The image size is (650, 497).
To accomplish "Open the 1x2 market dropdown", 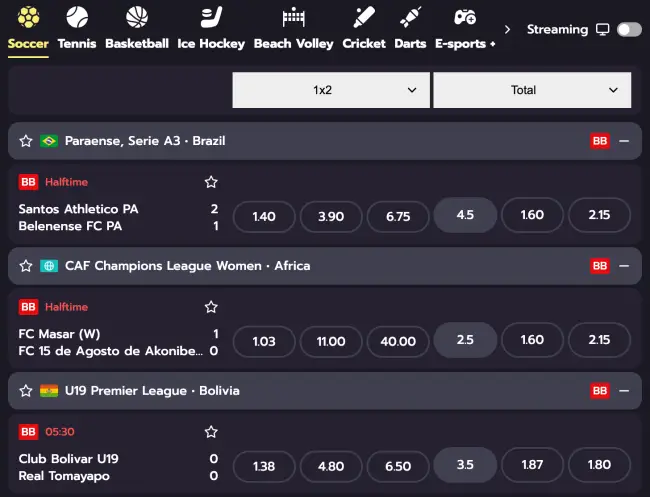I will click(x=331, y=90).
